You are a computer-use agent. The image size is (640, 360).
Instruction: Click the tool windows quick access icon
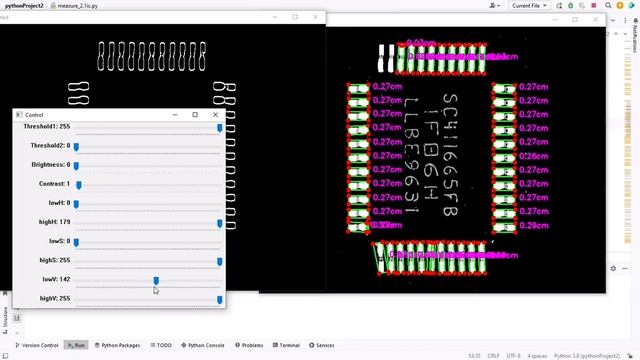[x=5, y=356]
